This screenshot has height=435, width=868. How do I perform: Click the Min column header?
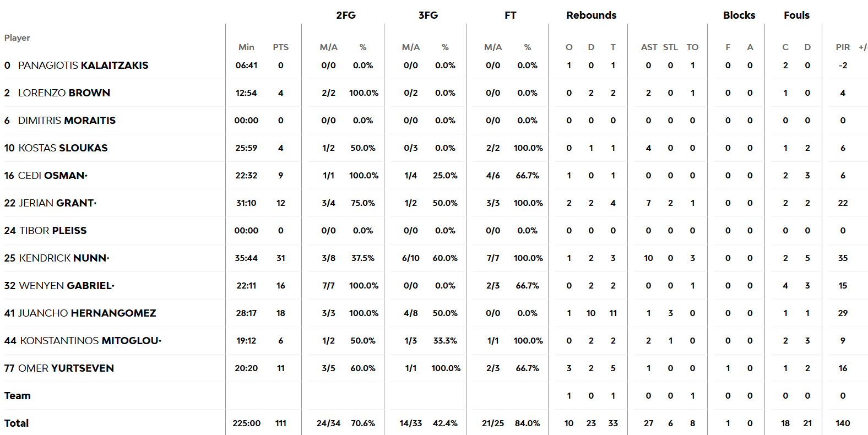246,47
